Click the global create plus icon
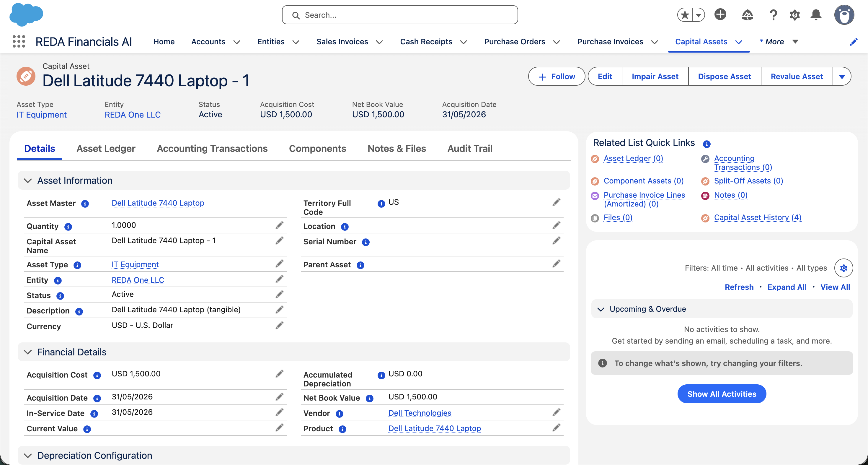This screenshot has width=868, height=465. coord(720,14)
